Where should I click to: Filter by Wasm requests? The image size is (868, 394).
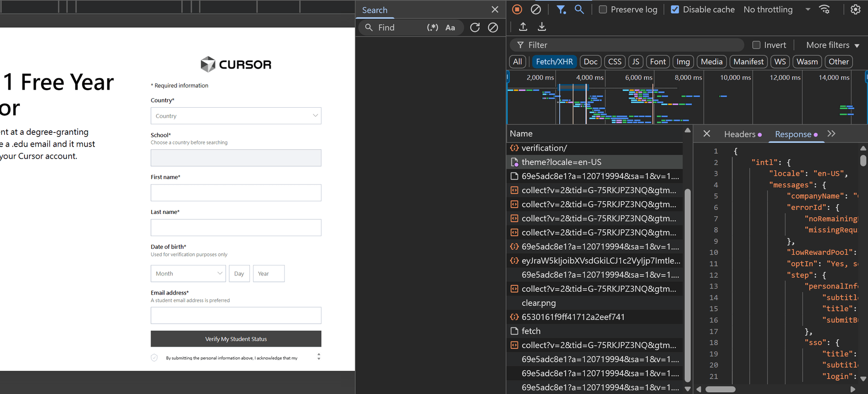click(807, 62)
